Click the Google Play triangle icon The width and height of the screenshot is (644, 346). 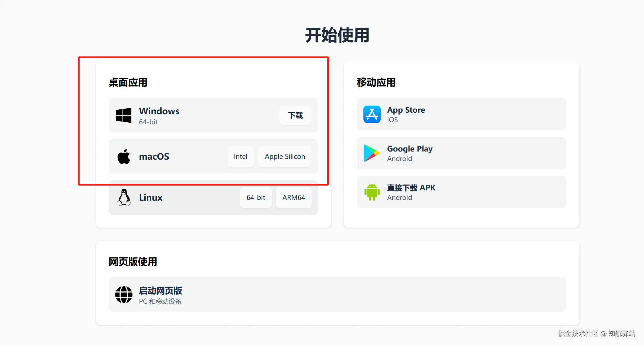(371, 153)
